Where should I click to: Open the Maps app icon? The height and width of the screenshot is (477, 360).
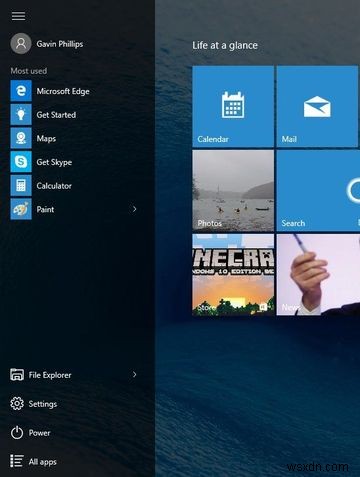tap(21, 138)
